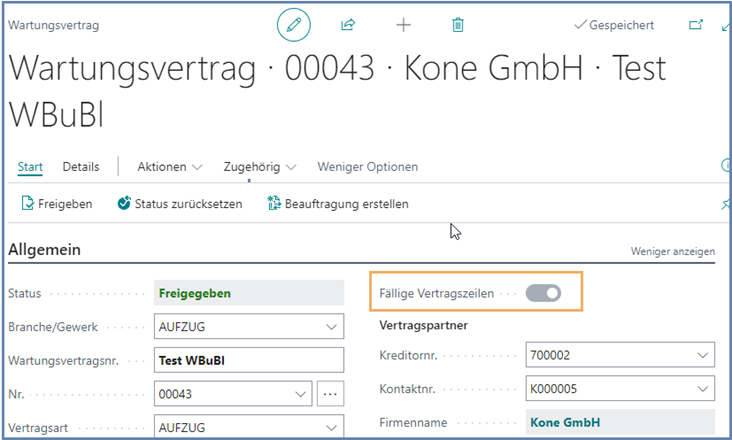732x440 pixels.
Task: Click the Kone GmbH Firmenname link
Action: click(565, 422)
